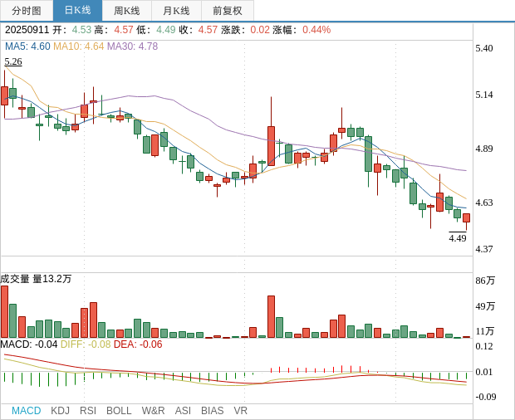
Task: Click the 4.49 low price marker
Action: [458, 238]
